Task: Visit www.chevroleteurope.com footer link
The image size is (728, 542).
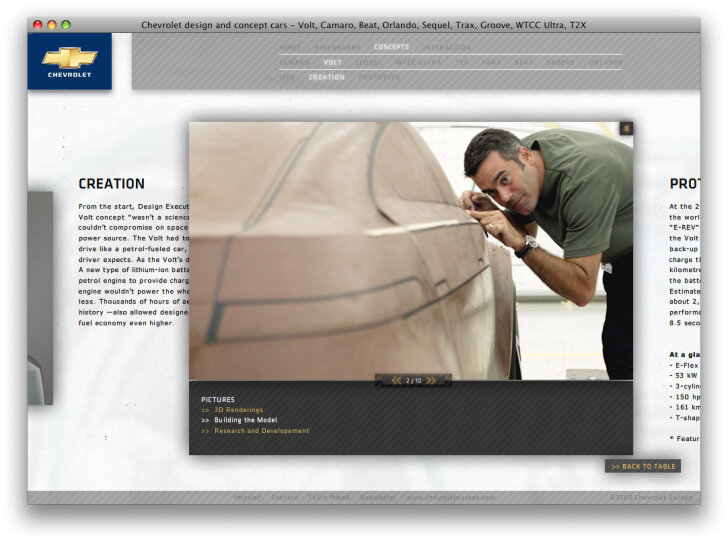Action: tap(450, 497)
